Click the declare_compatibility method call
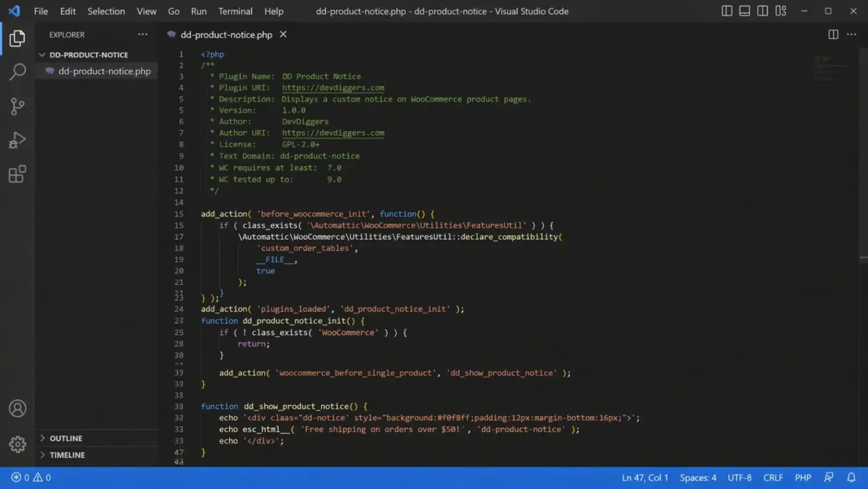The width and height of the screenshot is (868, 489). point(511,237)
